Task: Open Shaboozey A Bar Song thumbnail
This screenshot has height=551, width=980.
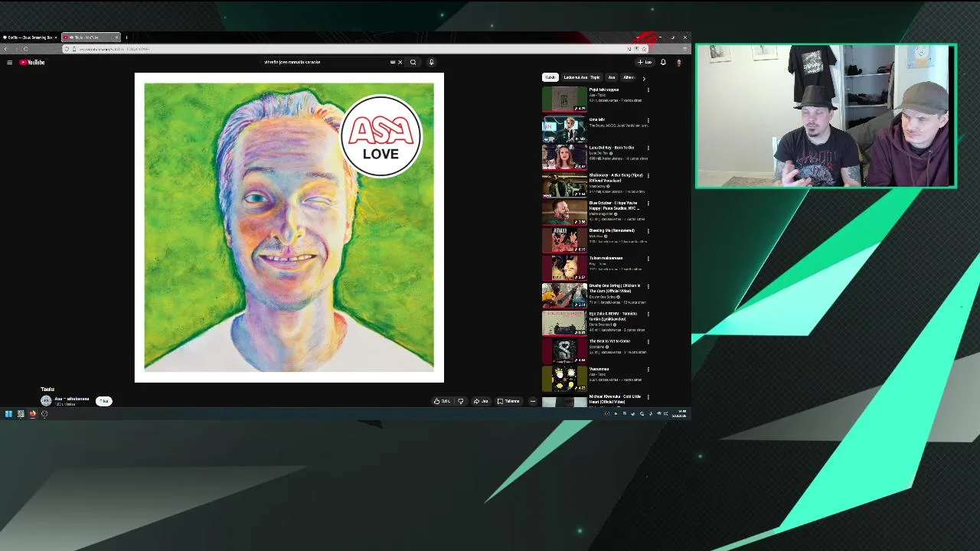Action: tap(564, 185)
